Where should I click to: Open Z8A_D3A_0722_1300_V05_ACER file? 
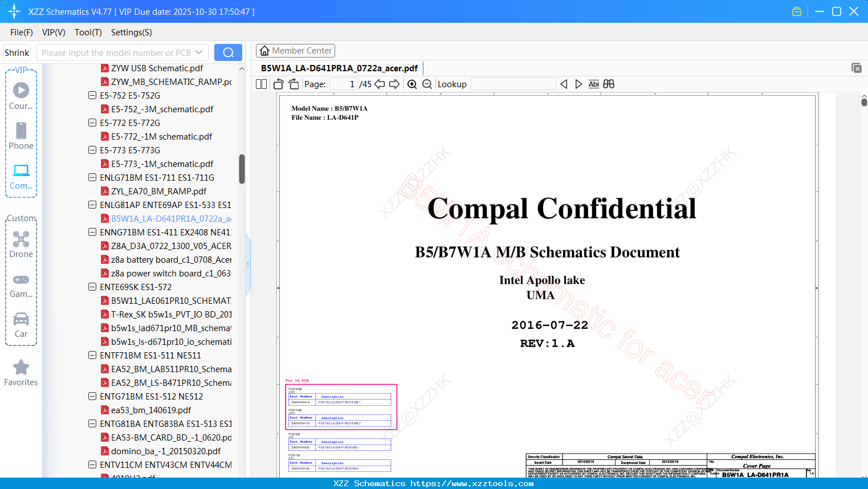(171, 246)
